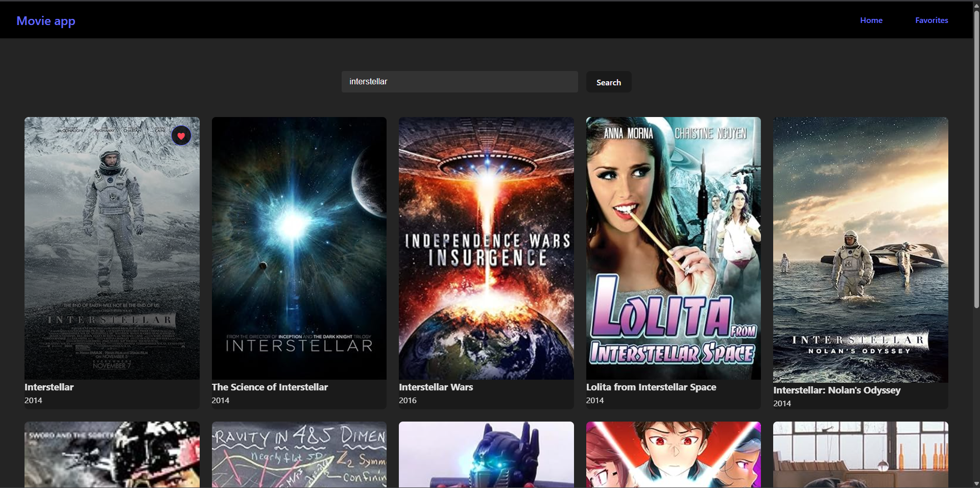Click the scrollbar down arrow
The image size is (980, 488).
976,484
